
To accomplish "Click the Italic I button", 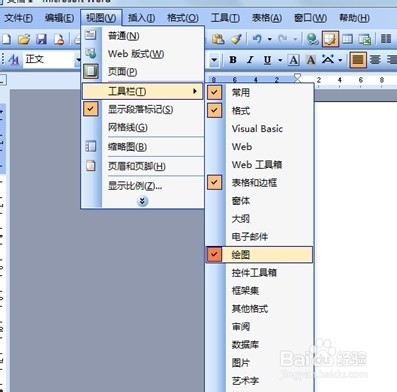I will tap(250, 60).
